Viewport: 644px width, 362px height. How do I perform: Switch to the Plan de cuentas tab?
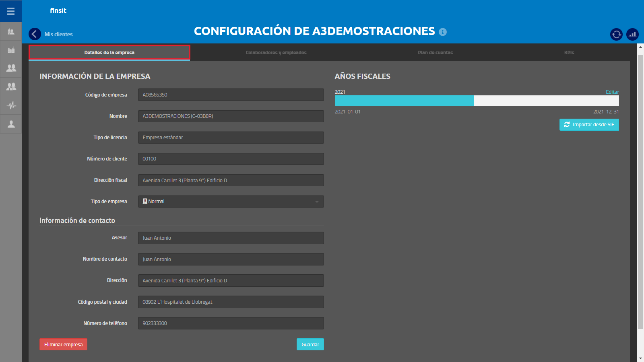pyautogui.click(x=435, y=53)
